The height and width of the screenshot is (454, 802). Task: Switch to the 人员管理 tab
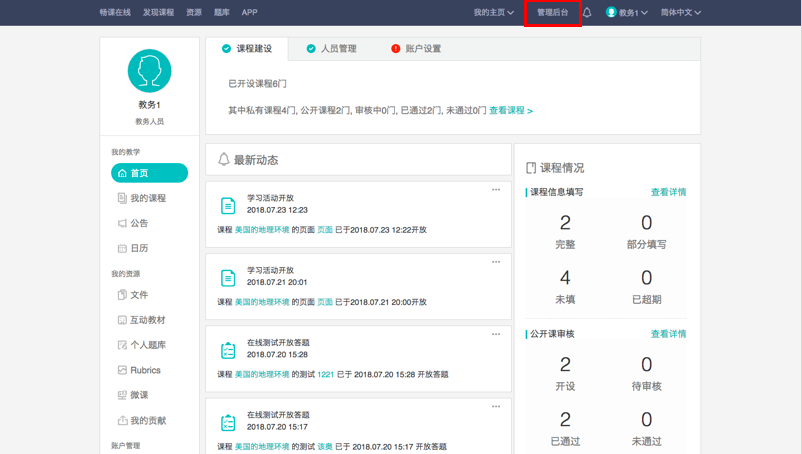click(331, 48)
